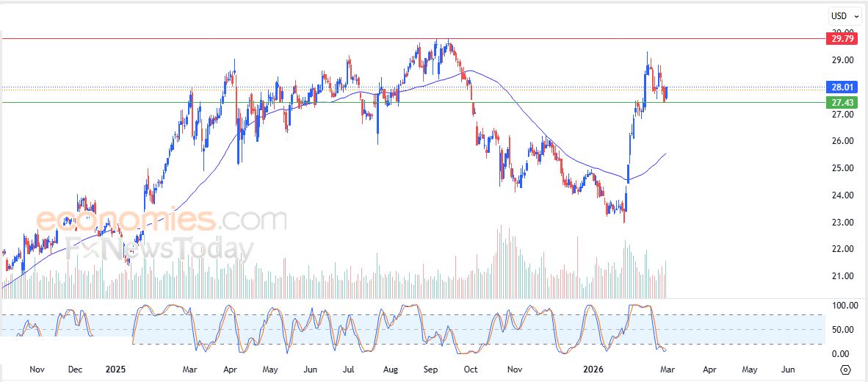This screenshot has width=868, height=382.
Task: Click the Jul label on the time axis
Action: [x=349, y=370]
